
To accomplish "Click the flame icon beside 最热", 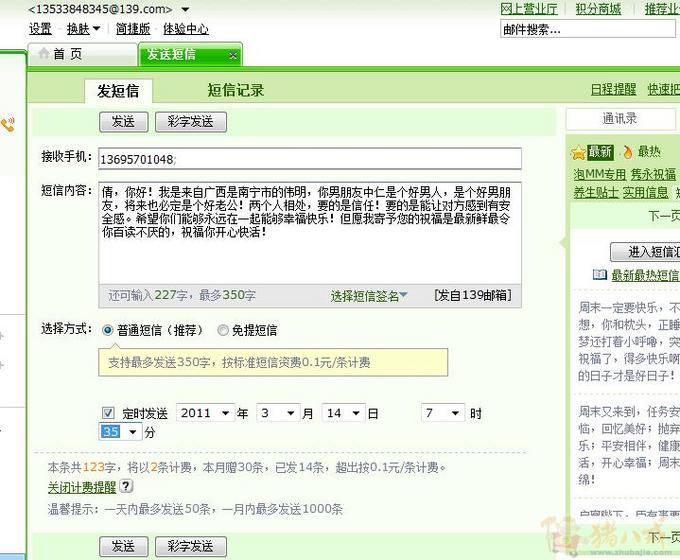I will click(628, 152).
